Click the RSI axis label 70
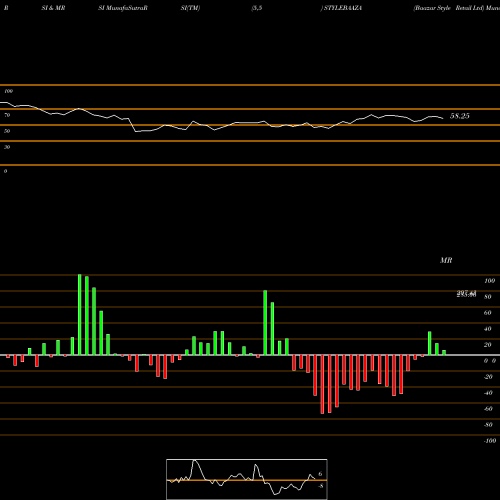This screenshot has height=500, width=500. (7, 115)
